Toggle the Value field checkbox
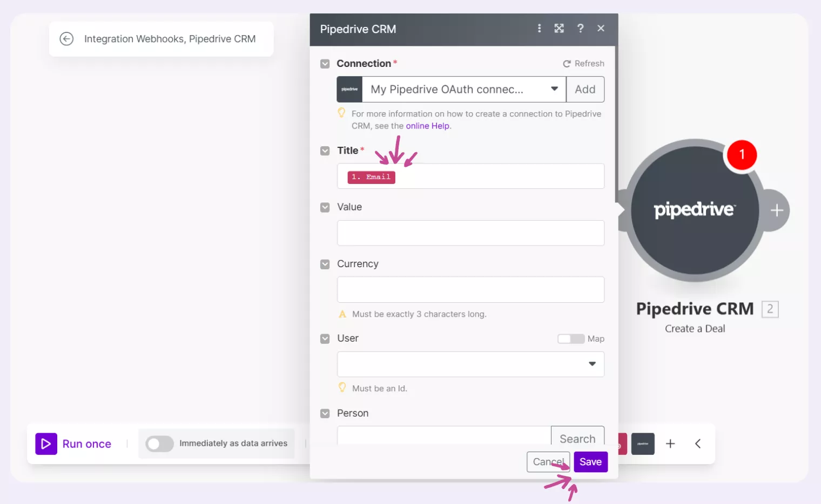Viewport: 821px width, 504px height. [325, 207]
